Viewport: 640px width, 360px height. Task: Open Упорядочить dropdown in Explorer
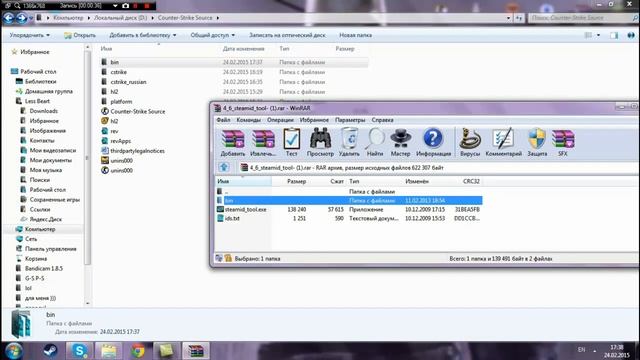(x=29, y=35)
